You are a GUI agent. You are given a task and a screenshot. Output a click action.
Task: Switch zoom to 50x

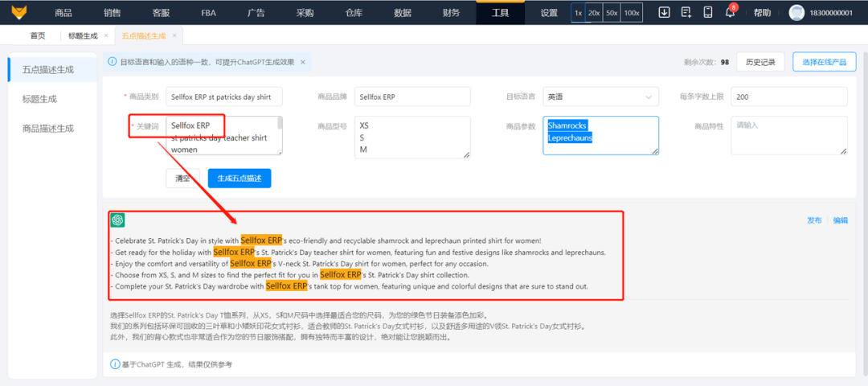point(612,13)
